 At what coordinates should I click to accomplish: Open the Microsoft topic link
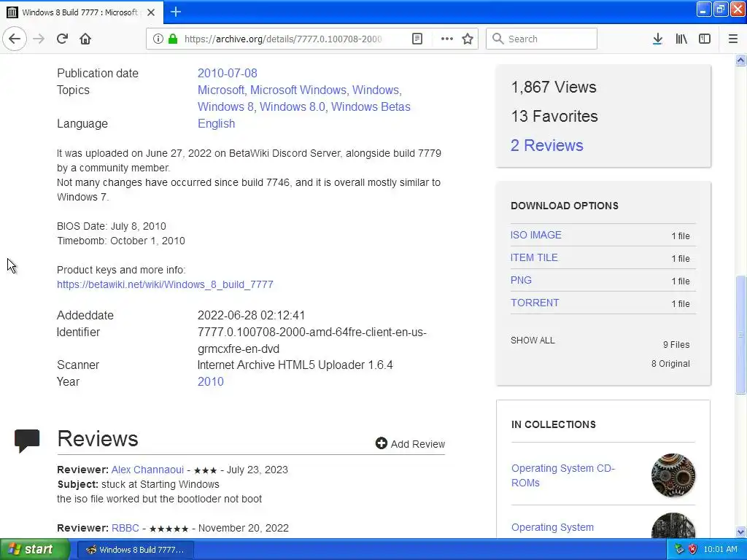coord(221,90)
